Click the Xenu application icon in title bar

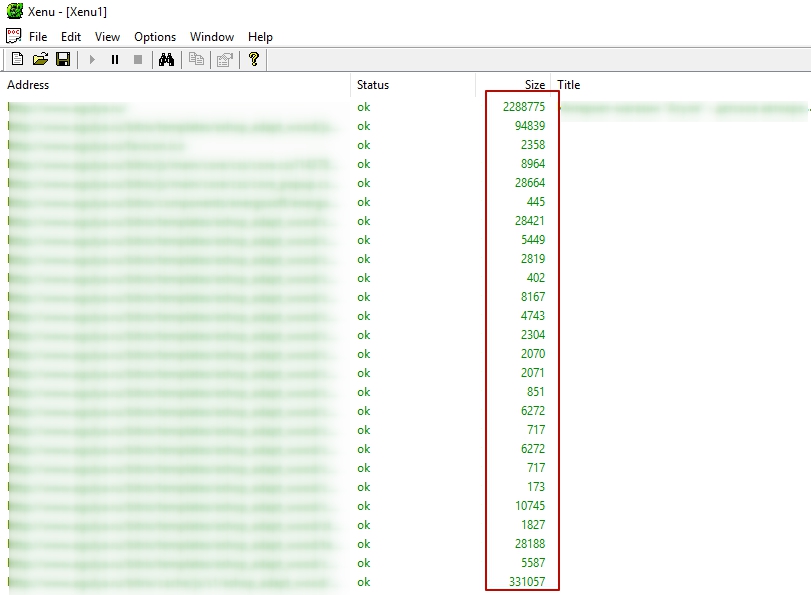14,11
